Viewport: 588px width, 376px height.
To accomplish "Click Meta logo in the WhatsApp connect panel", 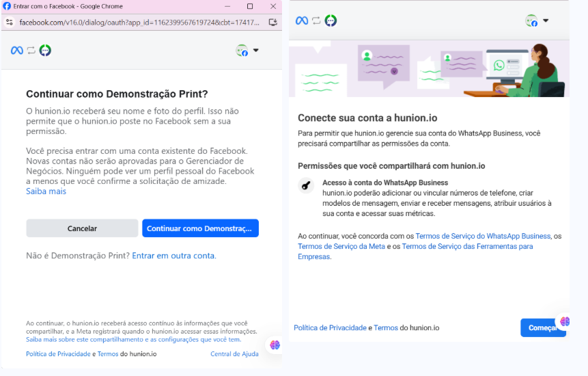I will (x=302, y=21).
